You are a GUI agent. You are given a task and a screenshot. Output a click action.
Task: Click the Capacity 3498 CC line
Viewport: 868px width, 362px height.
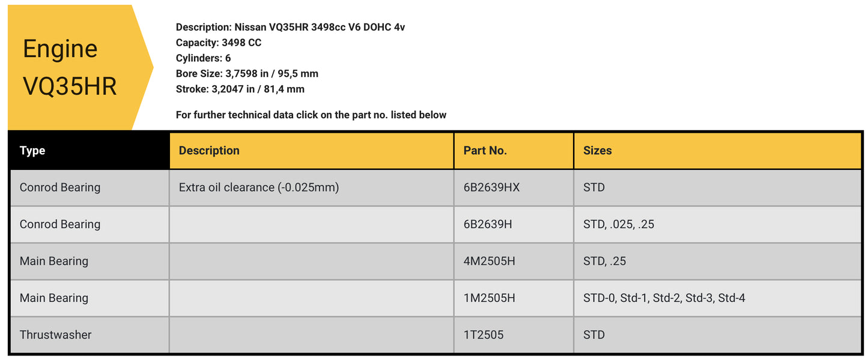(218, 43)
